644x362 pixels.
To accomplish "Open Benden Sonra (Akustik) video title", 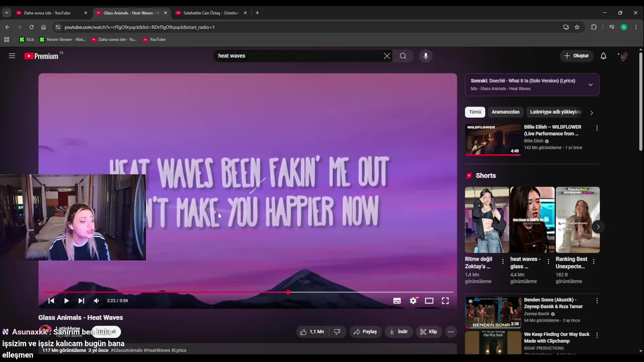I will (x=553, y=303).
